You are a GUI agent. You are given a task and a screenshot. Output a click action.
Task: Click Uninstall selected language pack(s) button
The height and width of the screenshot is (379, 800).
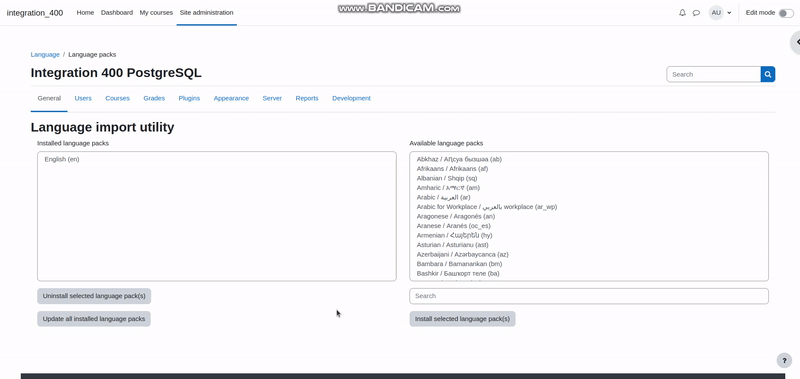pyautogui.click(x=94, y=296)
